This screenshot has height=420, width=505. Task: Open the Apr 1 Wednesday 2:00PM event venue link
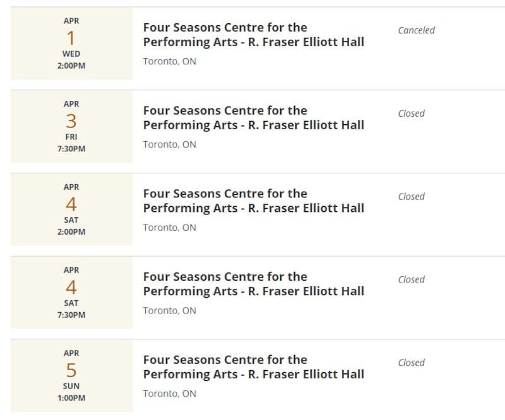click(x=254, y=35)
